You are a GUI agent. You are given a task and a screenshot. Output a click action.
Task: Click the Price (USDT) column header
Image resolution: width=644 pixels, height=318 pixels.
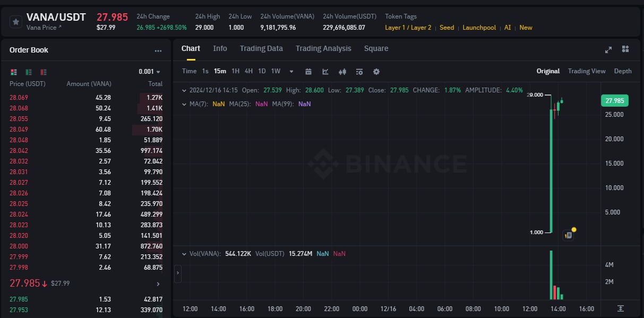(x=28, y=84)
